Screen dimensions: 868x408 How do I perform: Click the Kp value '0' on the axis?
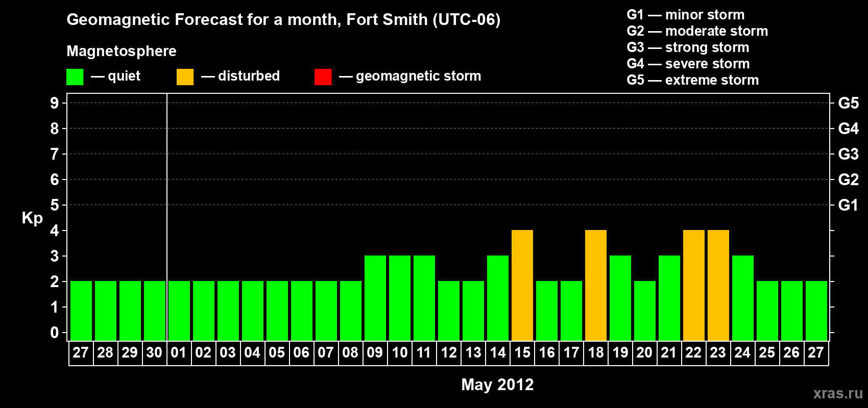click(x=55, y=333)
